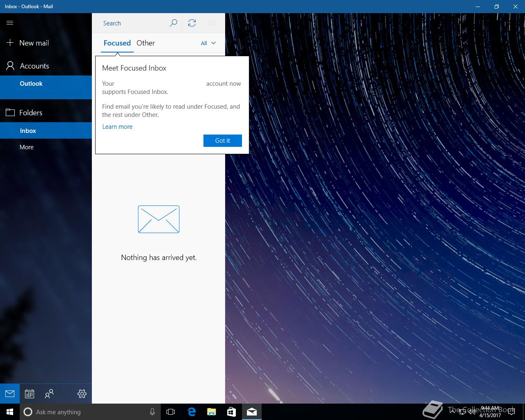Follow the Learn more link
The image size is (525, 420).
117,127
